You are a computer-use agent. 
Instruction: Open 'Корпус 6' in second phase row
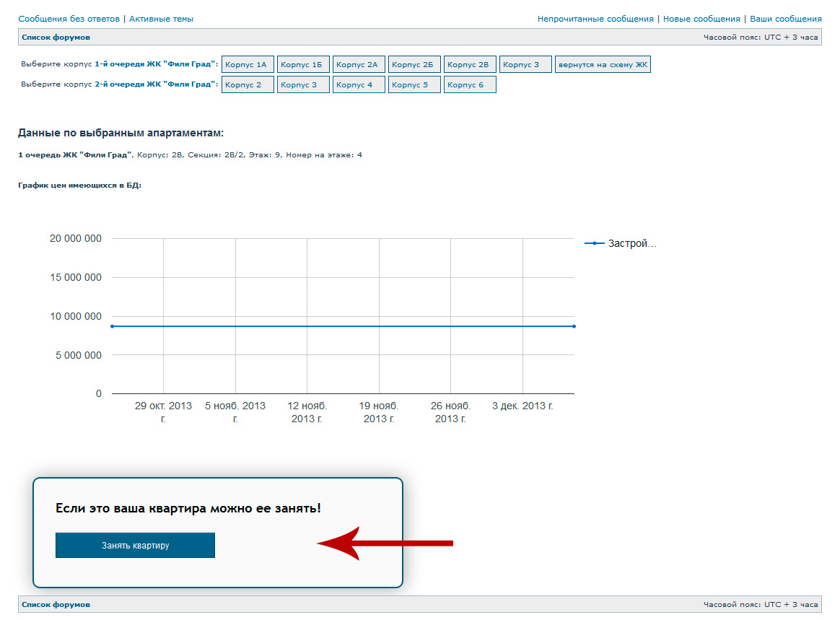469,84
